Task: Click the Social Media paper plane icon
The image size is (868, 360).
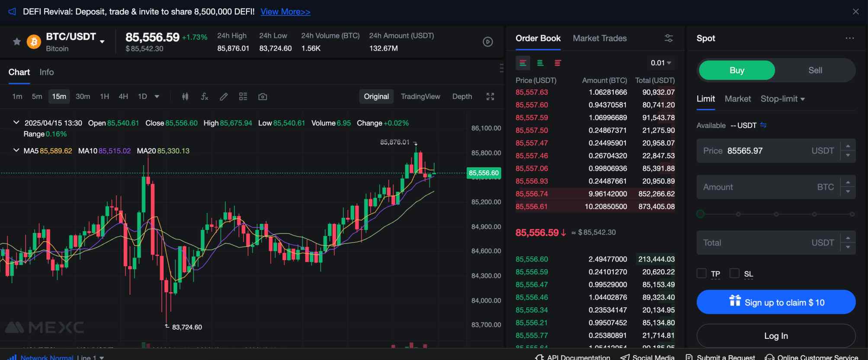Action: click(625, 357)
